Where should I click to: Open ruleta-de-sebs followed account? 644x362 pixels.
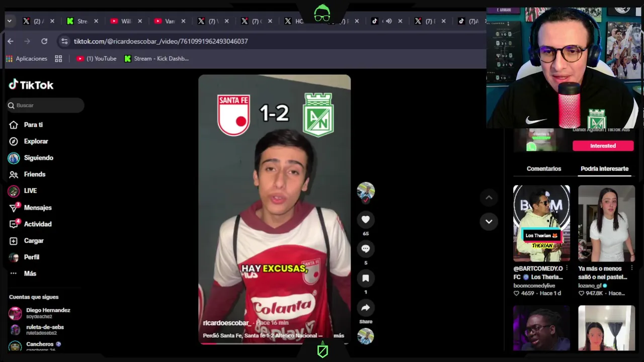pyautogui.click(x=38, y=330)
